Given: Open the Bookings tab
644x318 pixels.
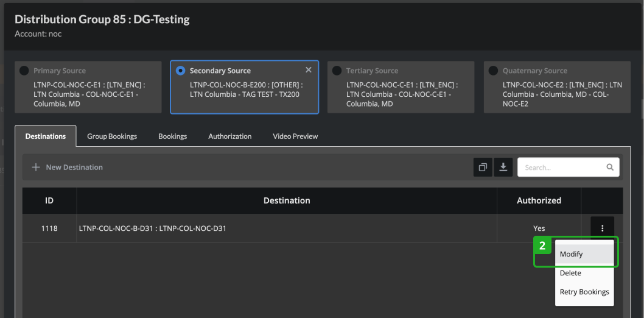Looking at the screenshot, I should [x=172, y=136].
